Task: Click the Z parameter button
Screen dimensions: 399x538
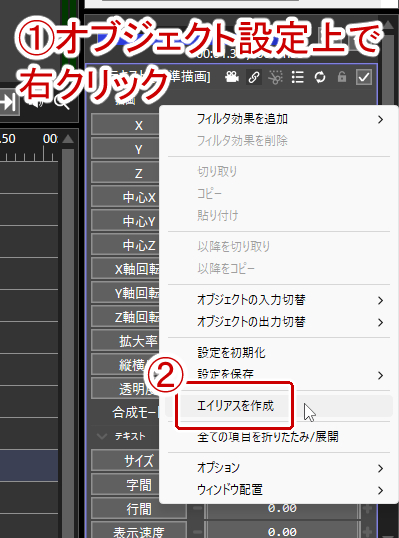Action: 126,173
